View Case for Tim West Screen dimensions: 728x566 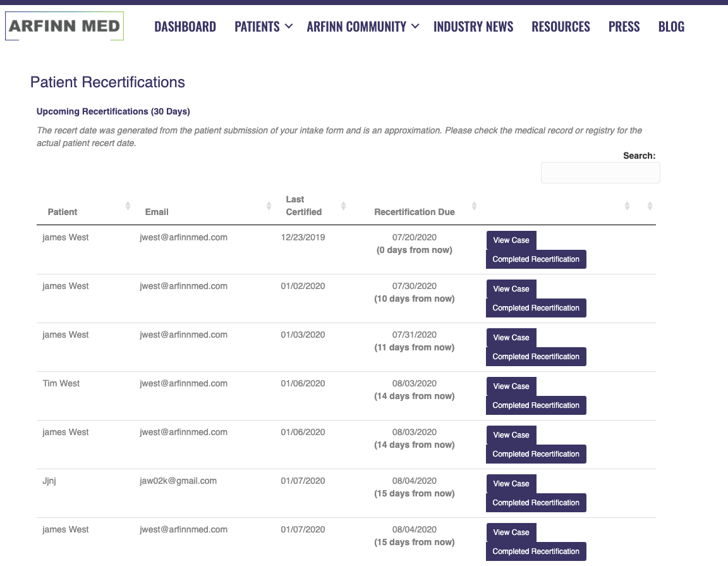click(x=511, y=386)
